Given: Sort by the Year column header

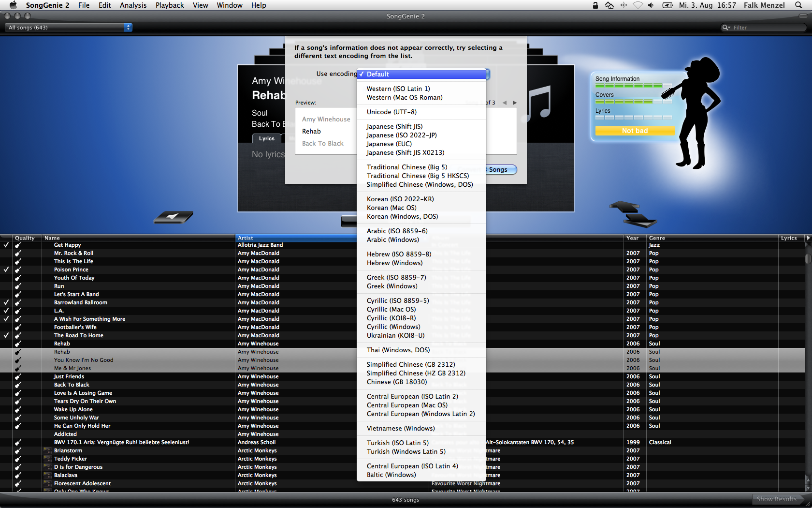Looking at the screenshot, I should (635, 238).
